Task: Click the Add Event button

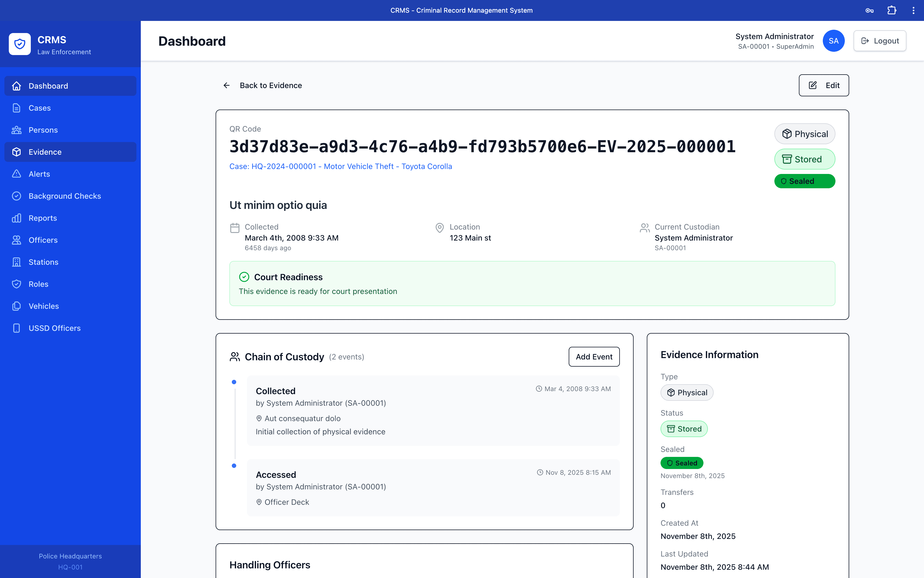Action: tap(594, 357)
